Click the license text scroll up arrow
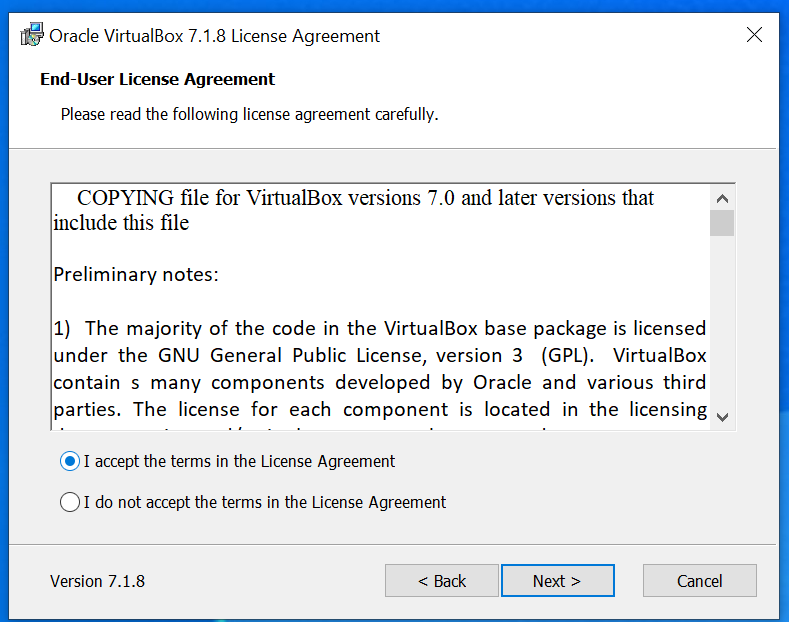 click(x=722, y=198)
